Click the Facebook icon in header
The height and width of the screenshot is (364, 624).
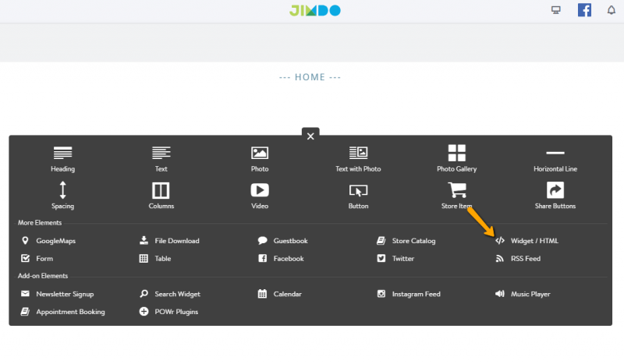coord(584,10)
